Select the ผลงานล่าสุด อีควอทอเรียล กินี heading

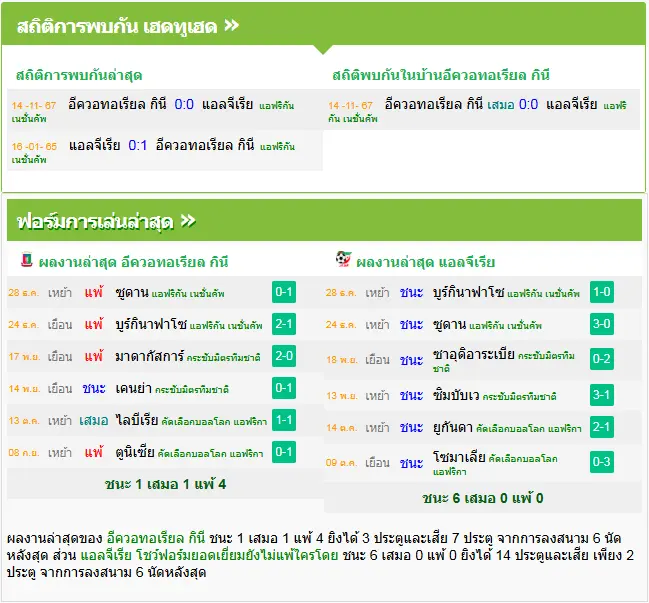[133, 262]
